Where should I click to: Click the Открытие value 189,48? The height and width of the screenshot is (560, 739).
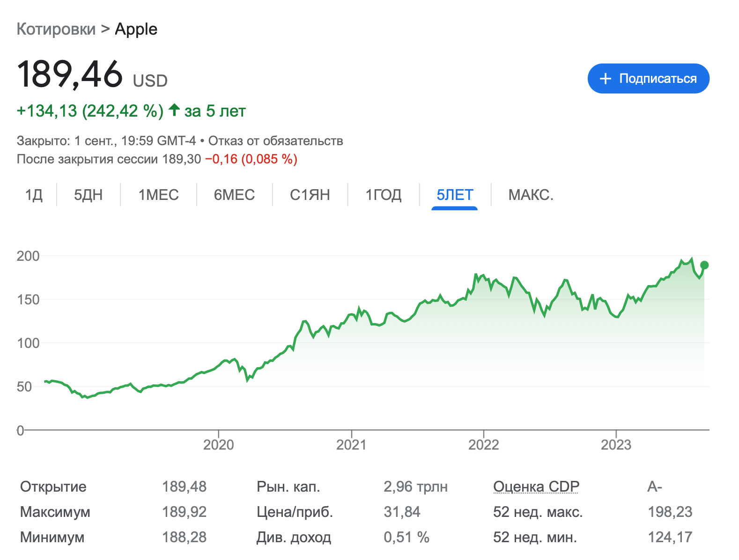click(x=185, y=486)
